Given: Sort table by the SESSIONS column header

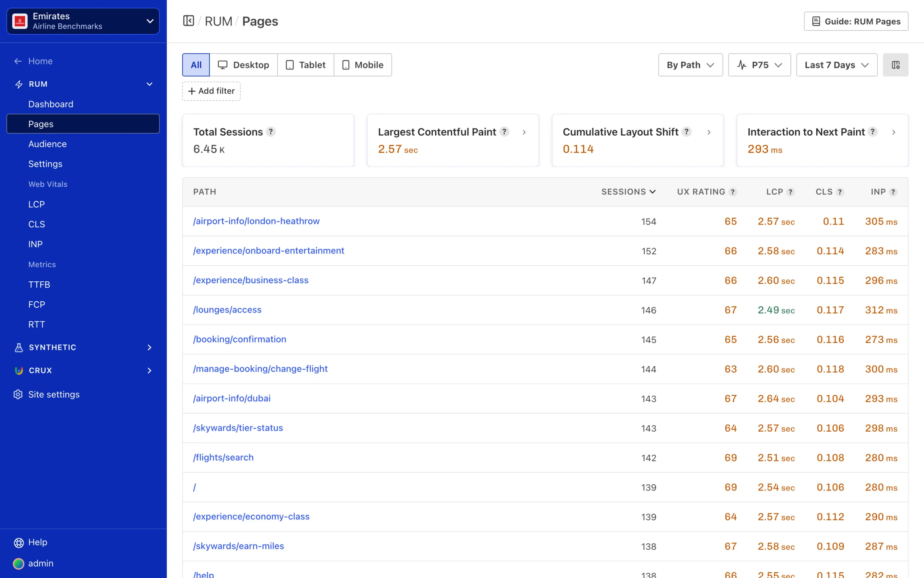Looking at the screenshot, I should coord(628,192).
